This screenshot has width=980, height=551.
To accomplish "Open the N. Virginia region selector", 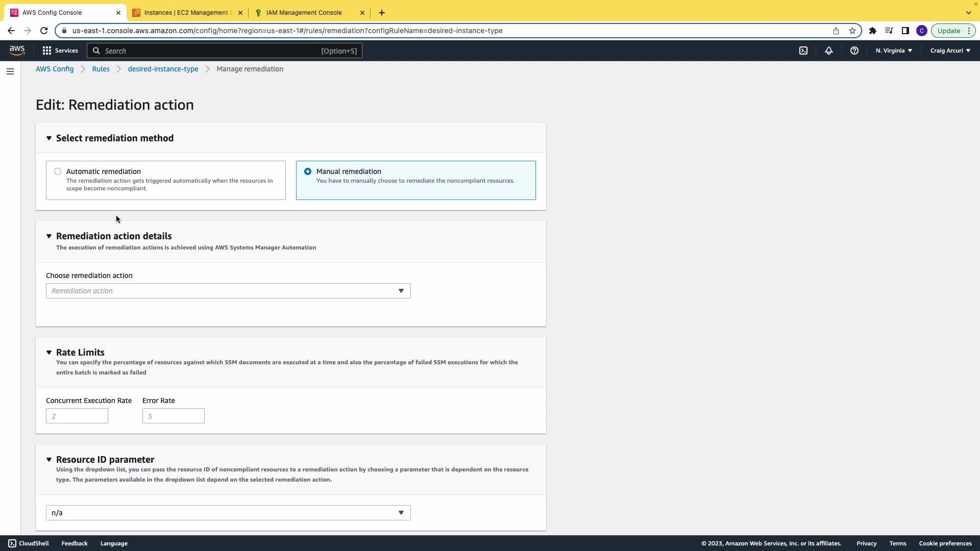I will pyautogui.click(x=894, y=51).
